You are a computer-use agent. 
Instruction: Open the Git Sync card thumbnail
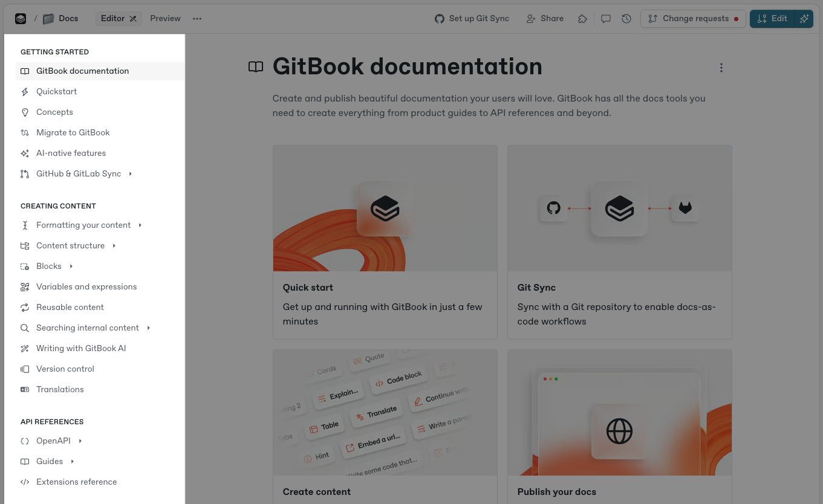click(619, 208)
